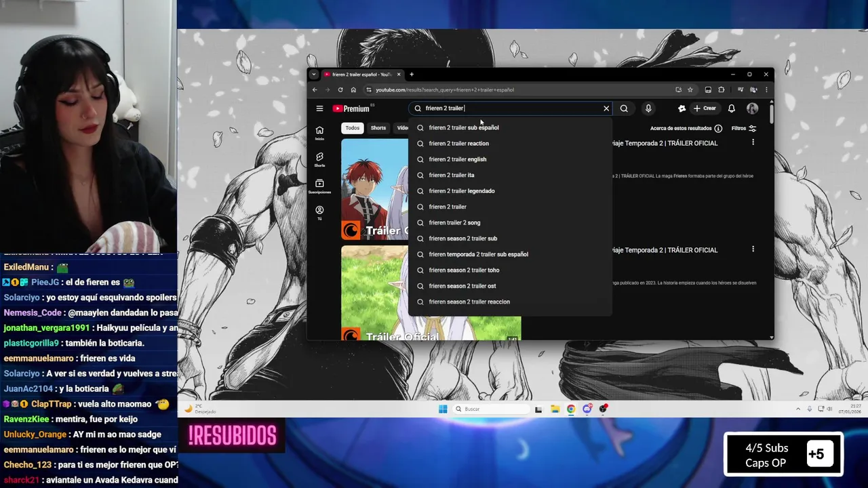Screen dimensions: 868x488
Task: Choose 'frieren temporada 2 trailer sub español'
Action: 510,254
